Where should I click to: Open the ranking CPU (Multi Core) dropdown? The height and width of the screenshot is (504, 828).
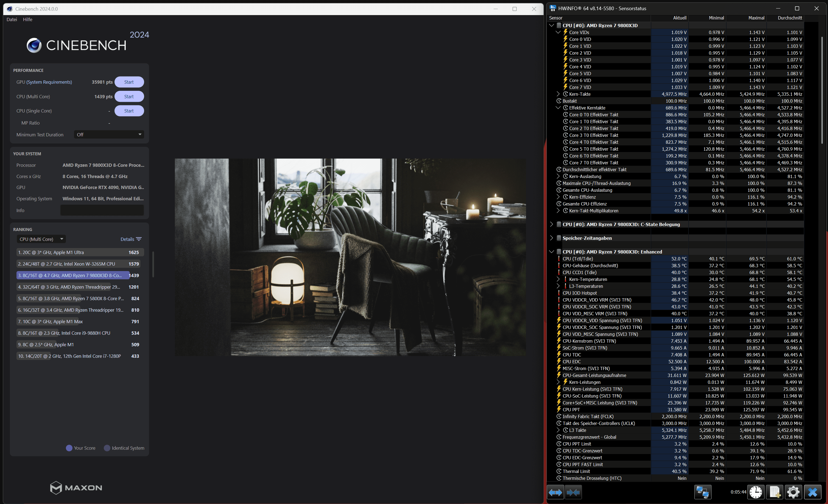pyautogui.click(x=41, y=239)
